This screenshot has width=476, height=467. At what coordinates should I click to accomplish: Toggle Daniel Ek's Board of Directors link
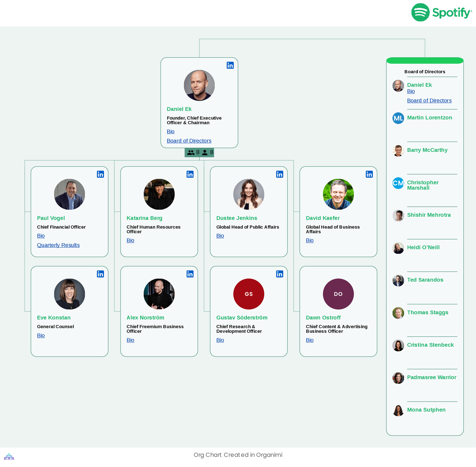[x=189, y=141]
